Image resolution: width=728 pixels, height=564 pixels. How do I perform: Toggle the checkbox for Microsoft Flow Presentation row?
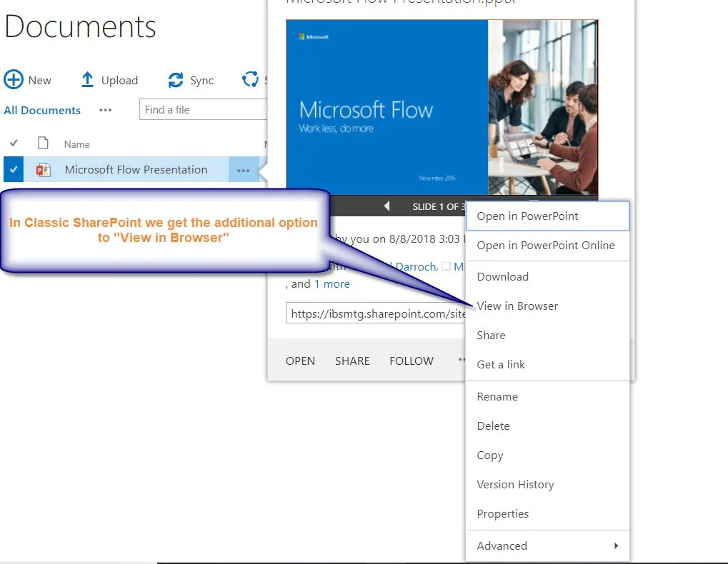14,169
